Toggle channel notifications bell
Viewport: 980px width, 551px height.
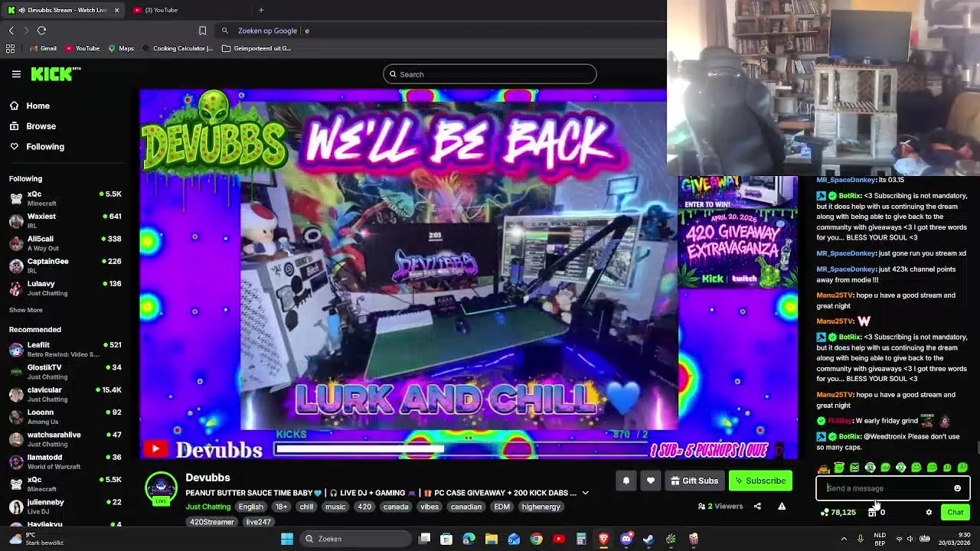(x=626, y=481)
